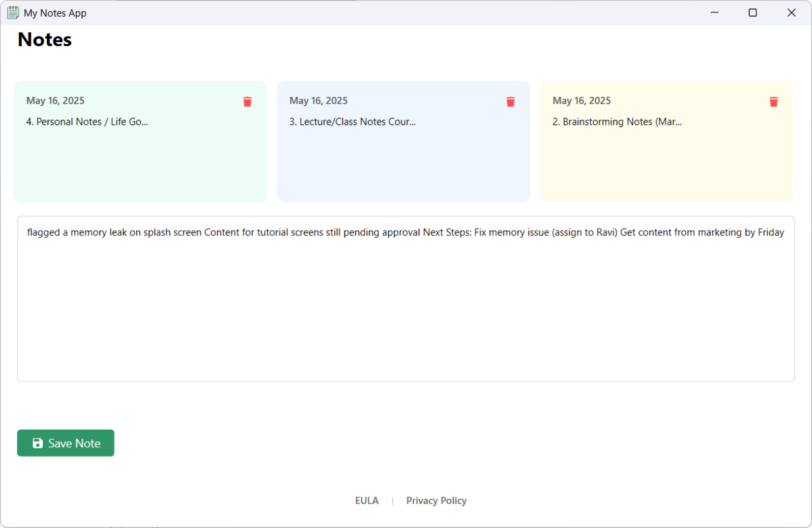The height and width of the screenshot is (528, 812).
Task: Click the floppy disk icon on Save button
Action: 37,443
